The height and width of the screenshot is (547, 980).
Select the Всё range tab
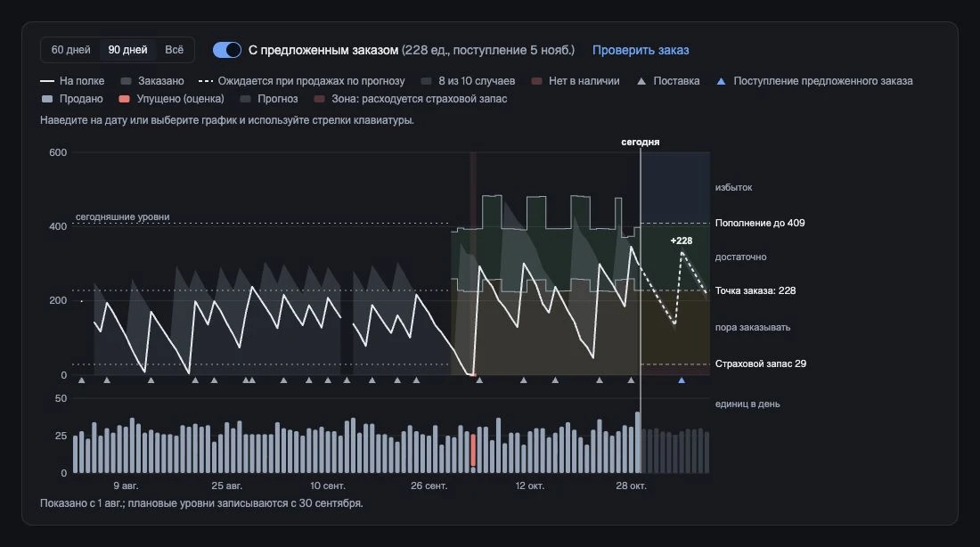(175, 50)
